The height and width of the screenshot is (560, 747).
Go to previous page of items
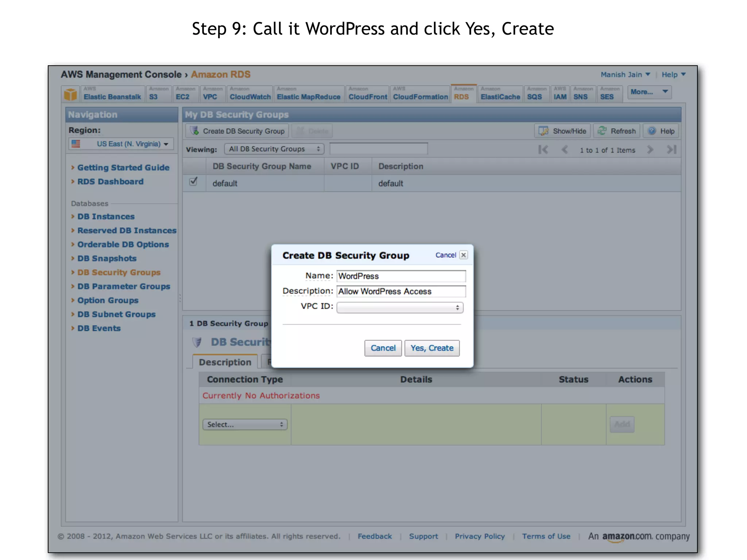click(x=565, y=149)
